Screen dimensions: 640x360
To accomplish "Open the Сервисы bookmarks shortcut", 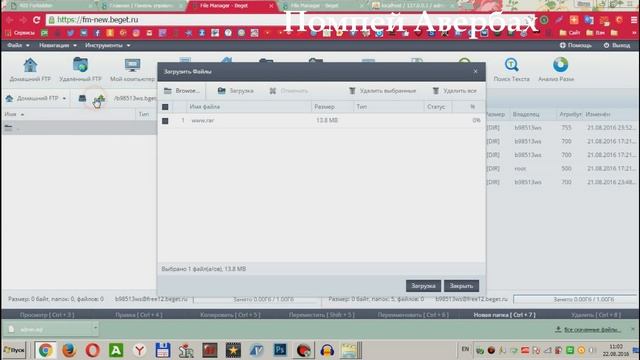I will coord(20,33).
